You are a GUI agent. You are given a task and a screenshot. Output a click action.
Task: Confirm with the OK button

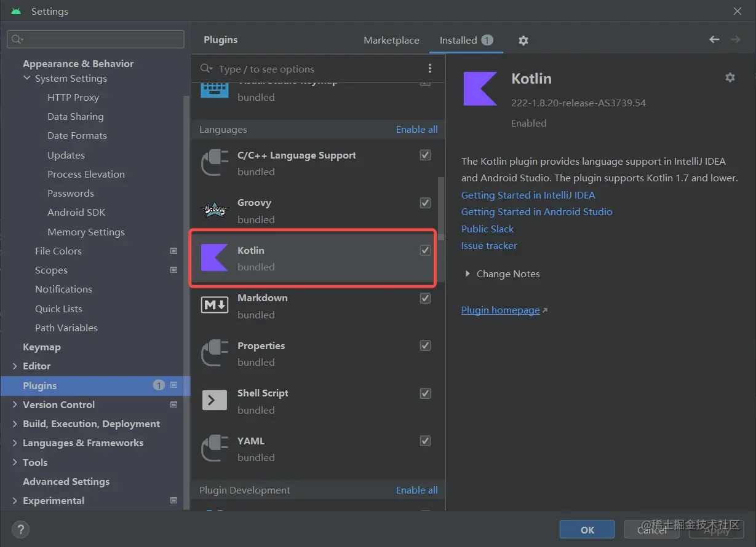click(x=587, y=530)
